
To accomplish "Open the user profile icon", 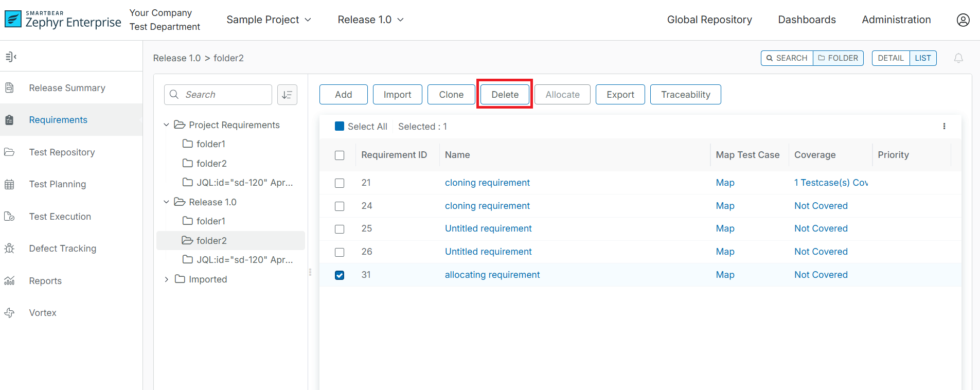I will [963, 20].
